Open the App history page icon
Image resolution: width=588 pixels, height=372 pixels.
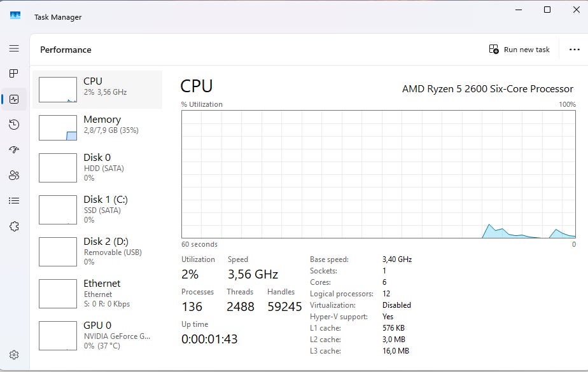click(14, 125)
